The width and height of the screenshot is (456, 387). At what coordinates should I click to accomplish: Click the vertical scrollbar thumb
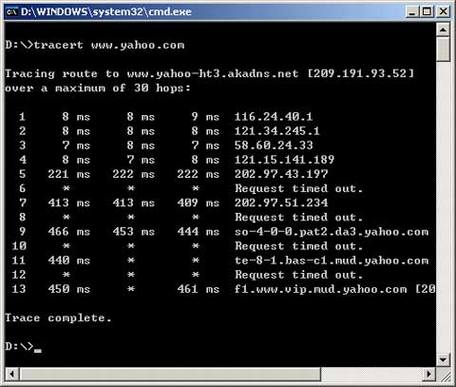pyautogui.click(x=443, y=49)
